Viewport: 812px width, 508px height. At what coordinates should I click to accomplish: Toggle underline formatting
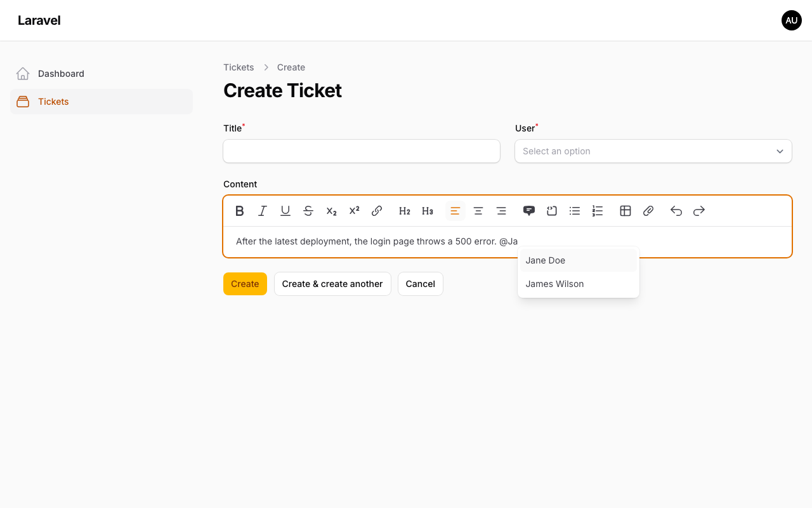285,210
